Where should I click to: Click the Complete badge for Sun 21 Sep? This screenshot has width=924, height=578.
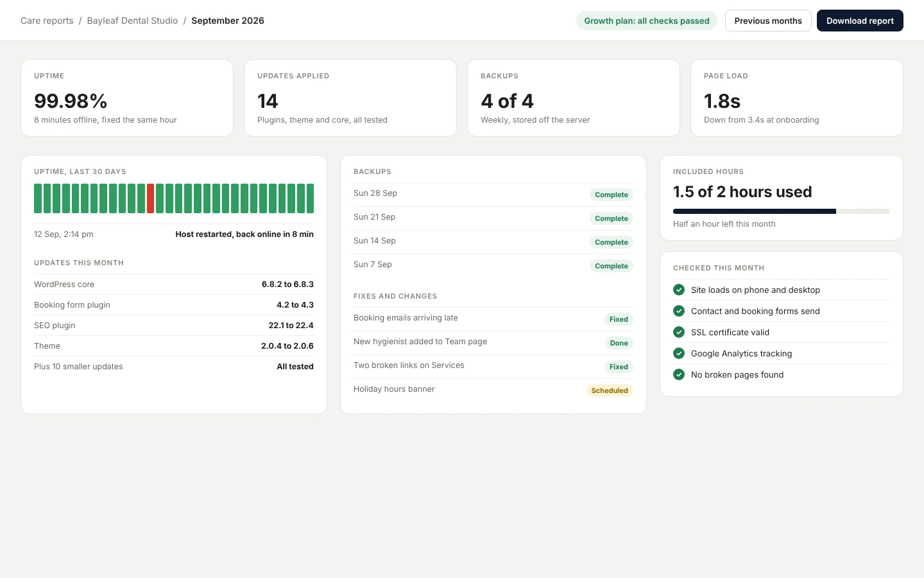[x=612, y=218]
